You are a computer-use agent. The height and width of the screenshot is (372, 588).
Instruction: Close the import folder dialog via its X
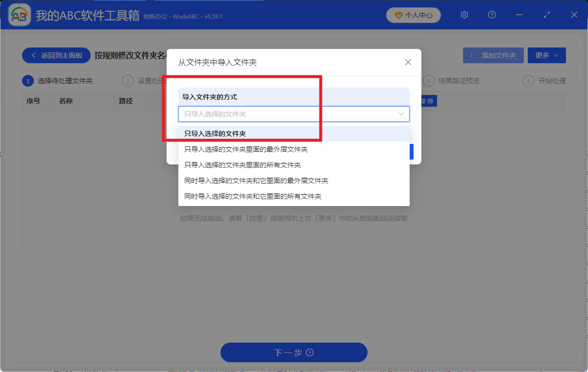coord(408,62)
